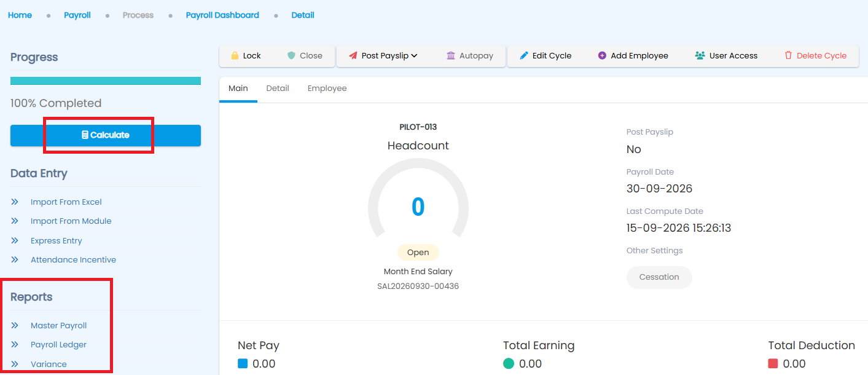This screenshot has height=375, width=868.
Task: Click the people icon for User Access
Action: click(700, 55)
